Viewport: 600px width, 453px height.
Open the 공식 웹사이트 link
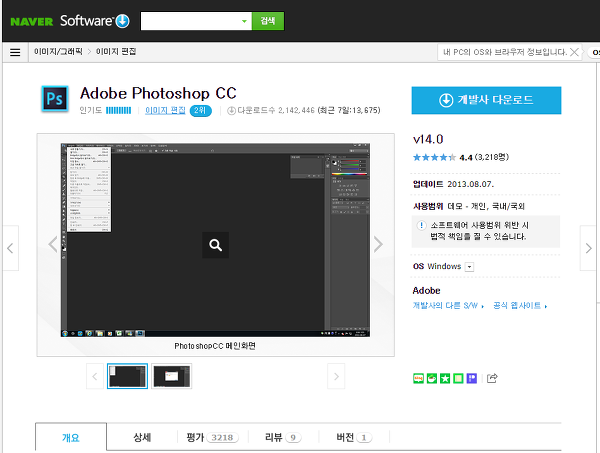pyautogui.click(x=520, y=305)
